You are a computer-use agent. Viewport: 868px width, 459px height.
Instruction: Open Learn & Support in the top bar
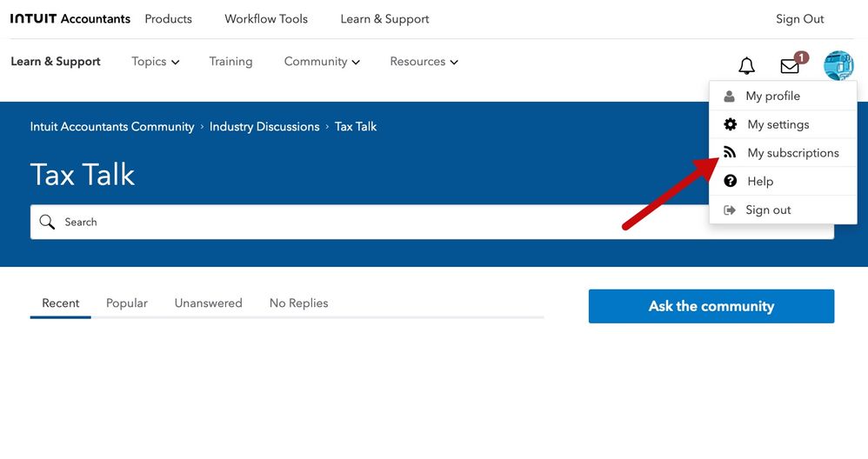pyautogui.click(x=384, y=19)
